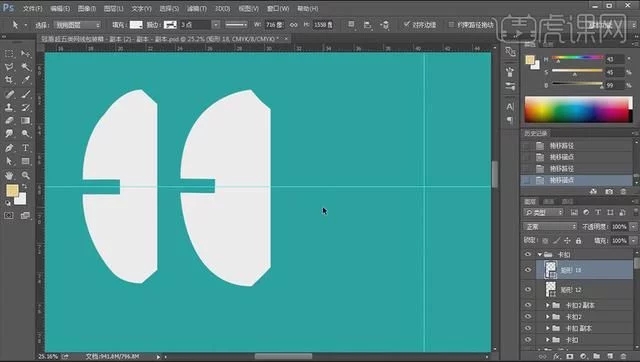The height and width of the screenshot is (362, 640).
Task: Hide the 矩形 18 layer
Action: (x=528, y=270)
